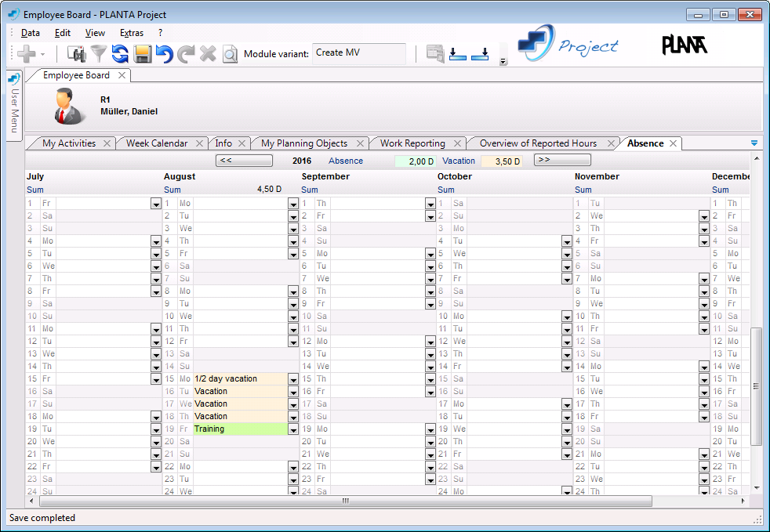Open the Extras menu
Viewport: 770px width, 532px height.
point(132,33)
